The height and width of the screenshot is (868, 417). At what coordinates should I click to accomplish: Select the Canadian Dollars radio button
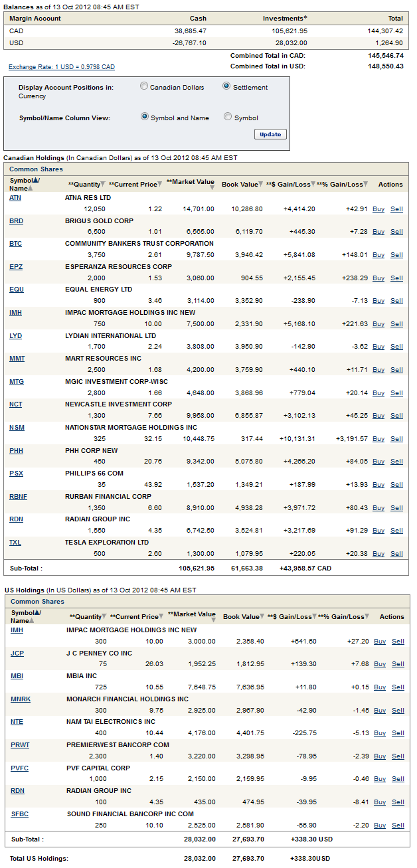coord(144,86)
